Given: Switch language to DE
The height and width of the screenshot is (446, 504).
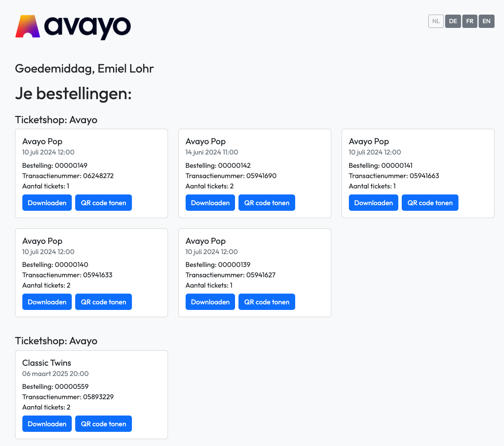Looking at the screenshot, I should coord(453,21).
